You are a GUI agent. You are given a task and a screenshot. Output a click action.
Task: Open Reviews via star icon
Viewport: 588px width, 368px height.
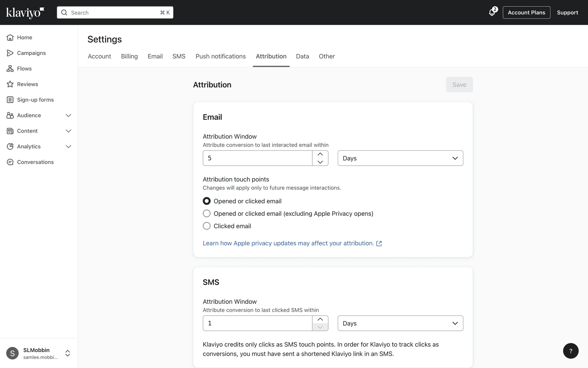(10, 84)
